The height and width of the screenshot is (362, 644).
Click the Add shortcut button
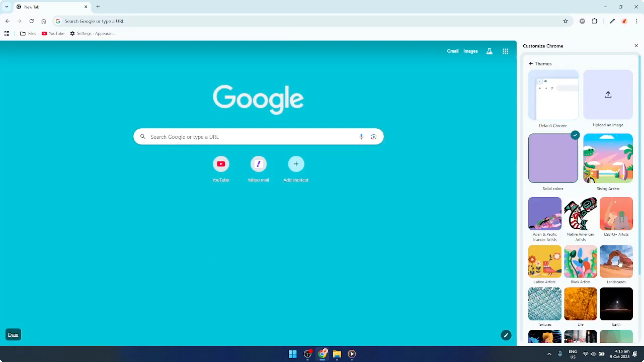[x=296, y=164]
